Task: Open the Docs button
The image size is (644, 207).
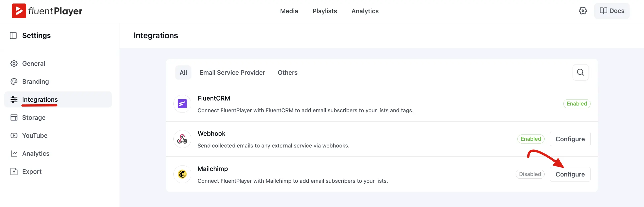Action: tap(612, 11)
